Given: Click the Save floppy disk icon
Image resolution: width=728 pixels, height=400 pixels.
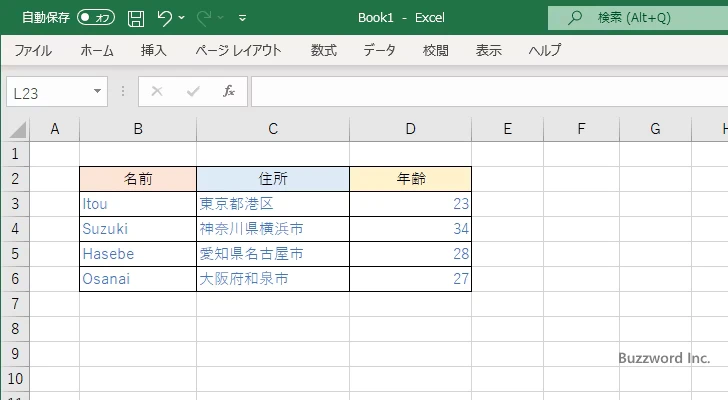Looking at the screenshot, I should (136, 18).
